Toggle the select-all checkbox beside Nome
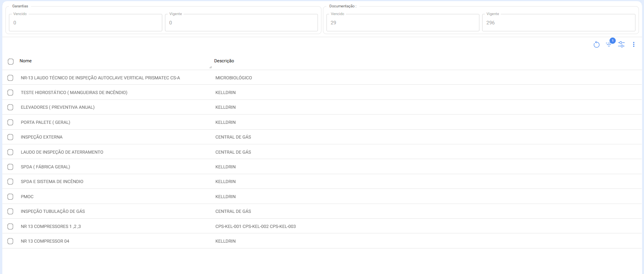Viewport: 644px width, 274px height. [x=11, y=62]
